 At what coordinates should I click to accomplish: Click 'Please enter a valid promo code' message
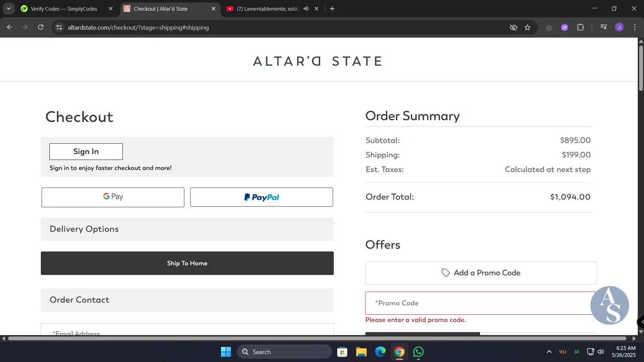tap(416, 320)
